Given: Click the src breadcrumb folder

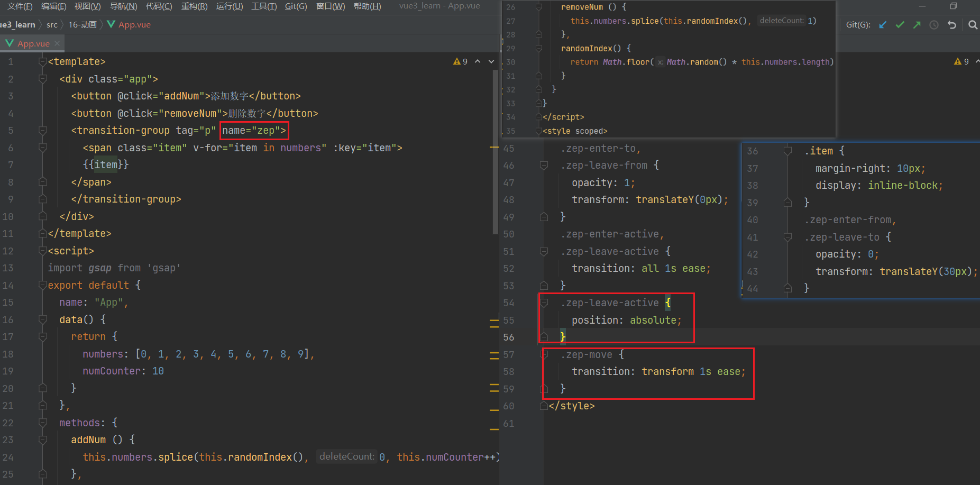Looking at the screenshot, I should (x=52, y=24).
